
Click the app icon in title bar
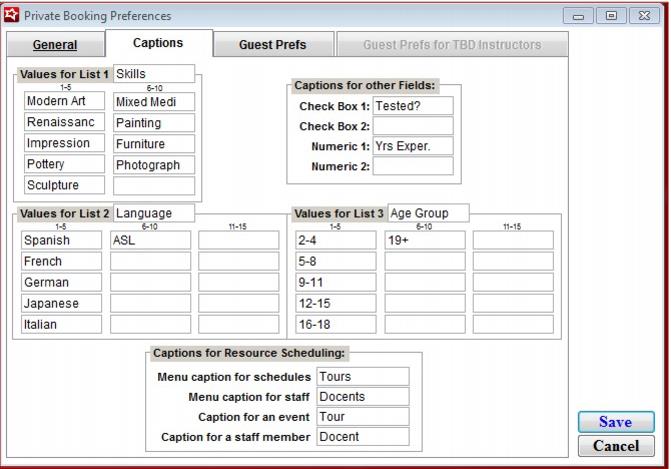pos(12,15)
